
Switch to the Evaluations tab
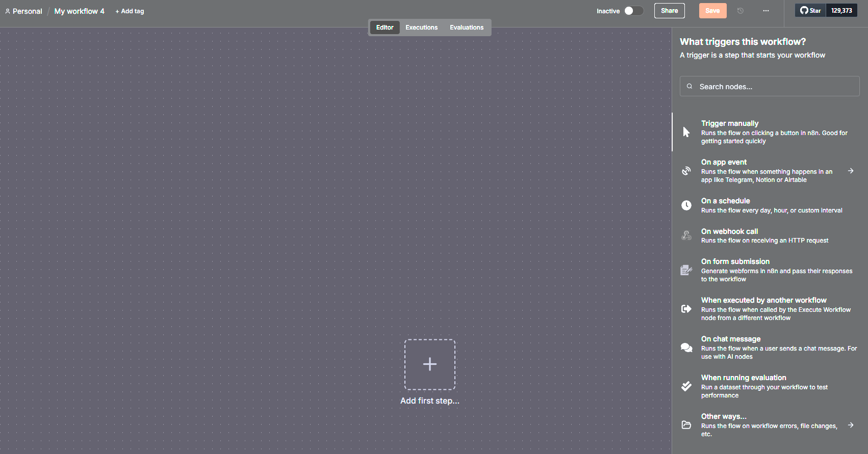point(467,28)
